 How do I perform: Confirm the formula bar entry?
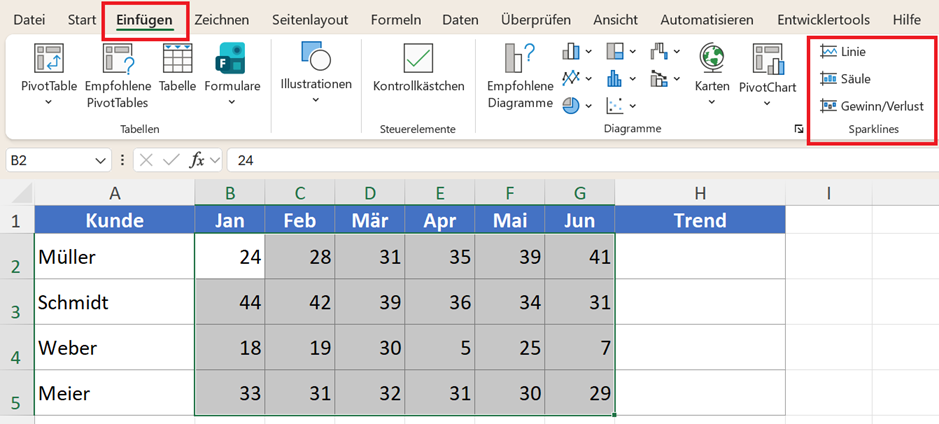click(x=172, y=160)
